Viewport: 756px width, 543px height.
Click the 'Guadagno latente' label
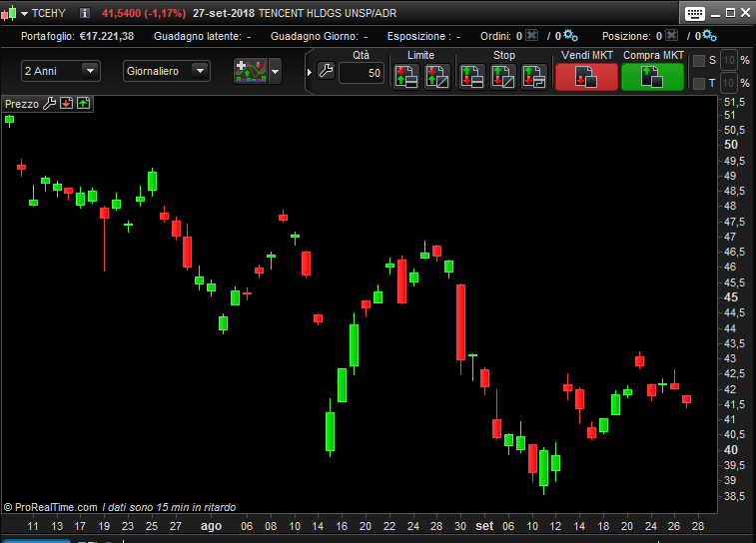click(197, 36)
